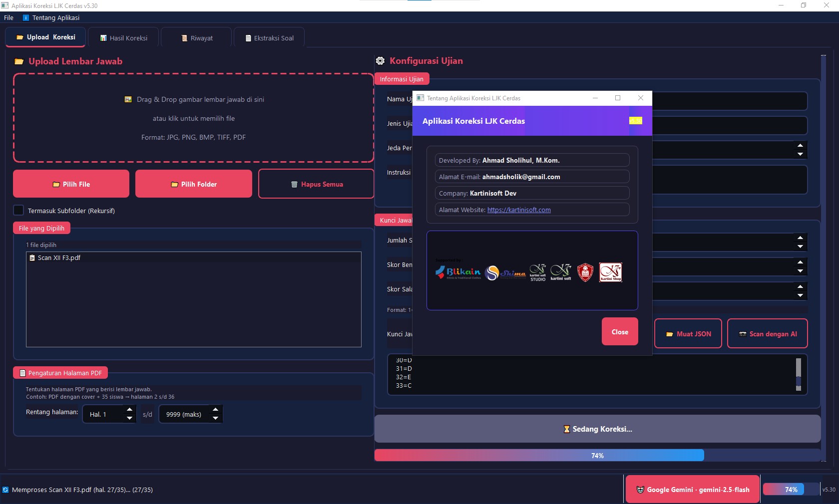Click the Scan XII F3.pdf file icon
The image size is (839, 504).
coord(32,258)
